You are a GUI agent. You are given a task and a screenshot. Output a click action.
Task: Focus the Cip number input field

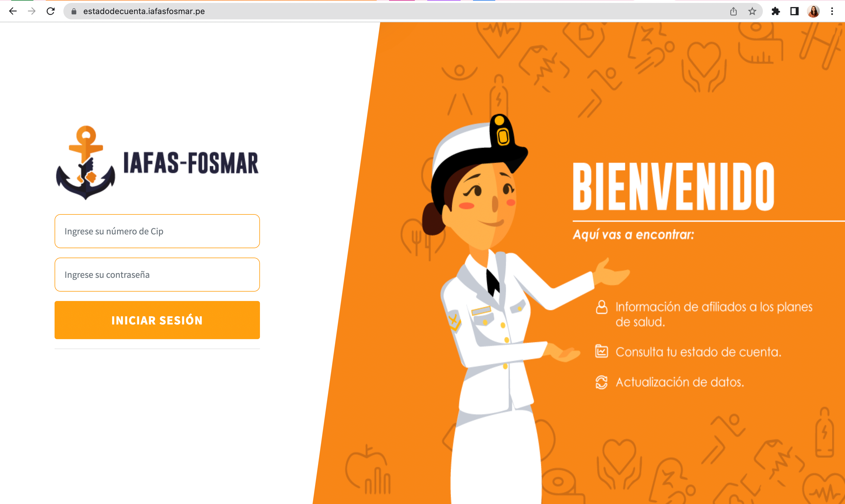click(157, 231)
